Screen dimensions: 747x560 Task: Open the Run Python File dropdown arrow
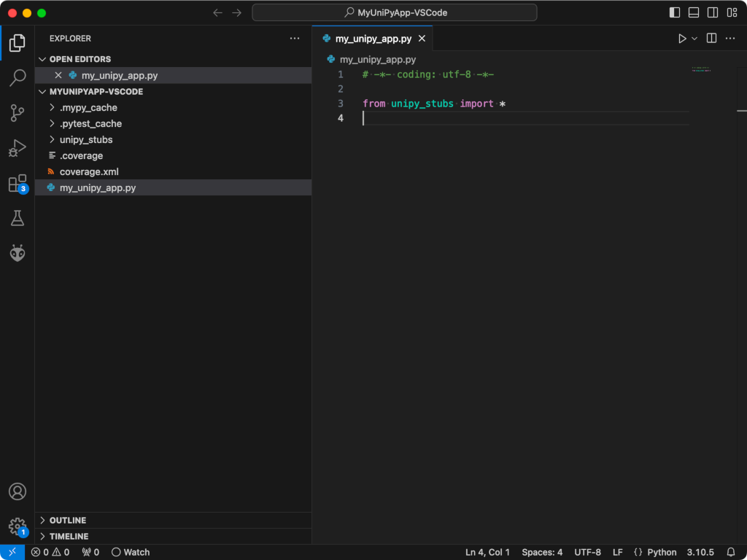pyautogui.click(x=694, y=39)
